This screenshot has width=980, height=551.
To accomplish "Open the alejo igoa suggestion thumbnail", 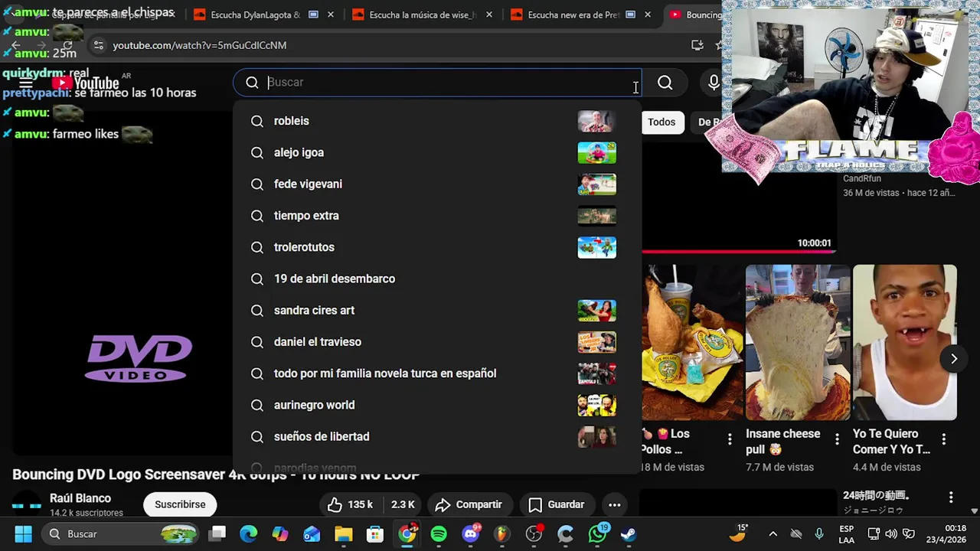I will pos(596,152).
